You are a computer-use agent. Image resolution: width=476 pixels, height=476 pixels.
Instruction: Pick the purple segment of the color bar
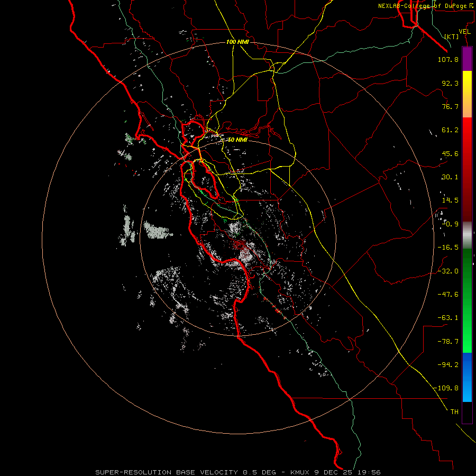(467, 59)
